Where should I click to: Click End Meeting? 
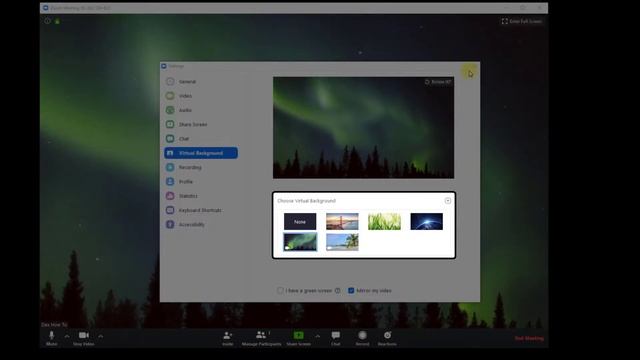point(529,338)
